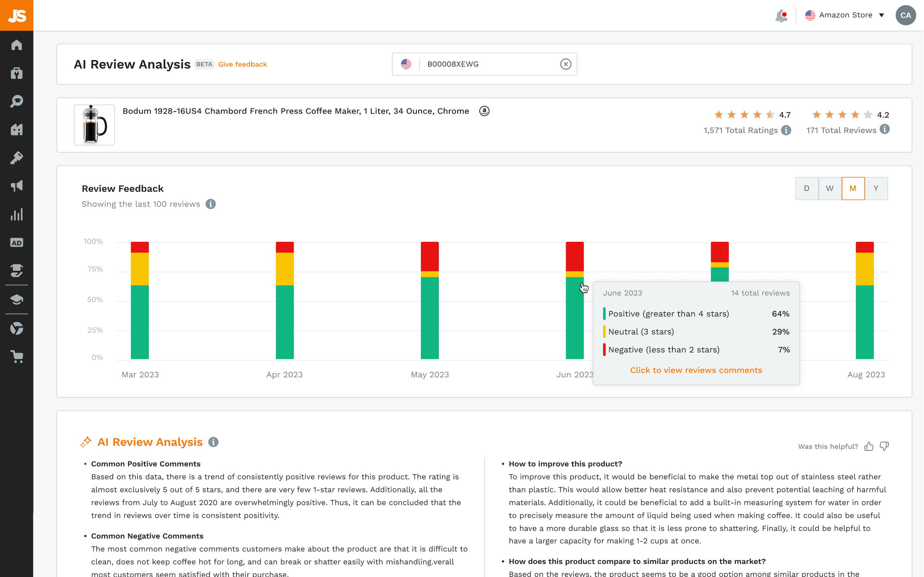Show info for 171 Total Reviews

pos(884,129)
